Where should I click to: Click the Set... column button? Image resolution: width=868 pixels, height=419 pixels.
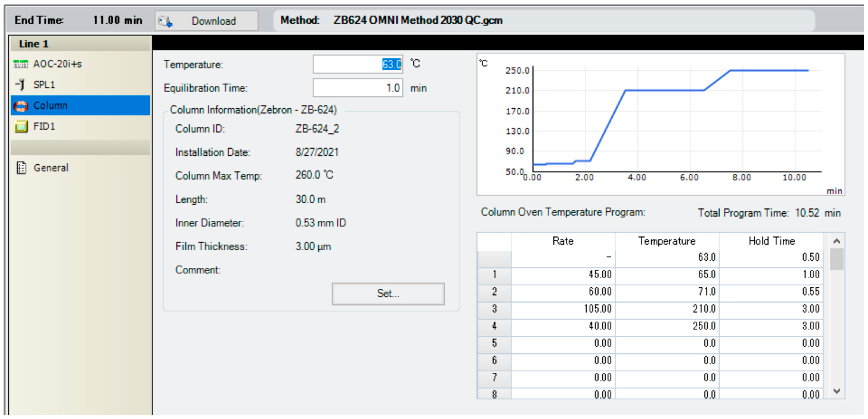pyautogui.click(x=387, y=293)
